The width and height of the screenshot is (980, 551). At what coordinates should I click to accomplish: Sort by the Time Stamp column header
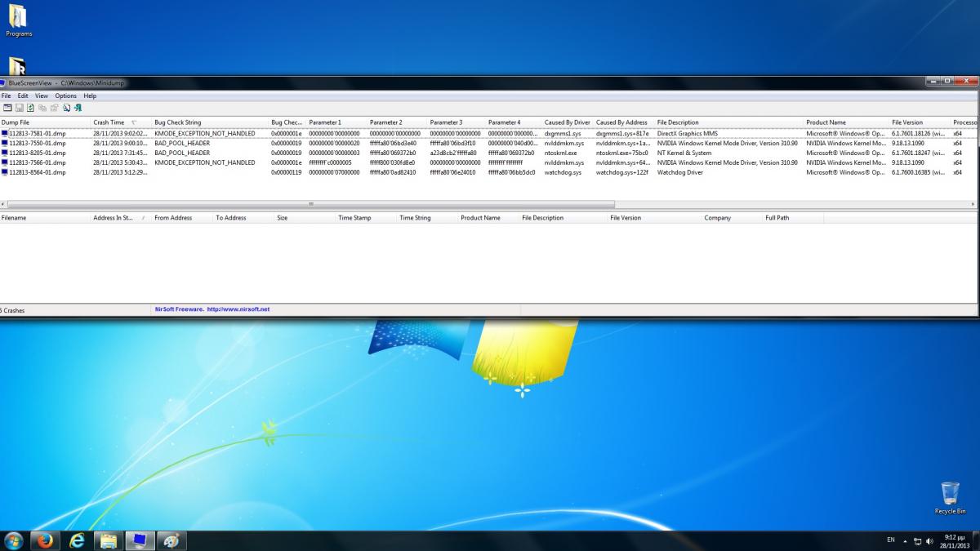367,218
